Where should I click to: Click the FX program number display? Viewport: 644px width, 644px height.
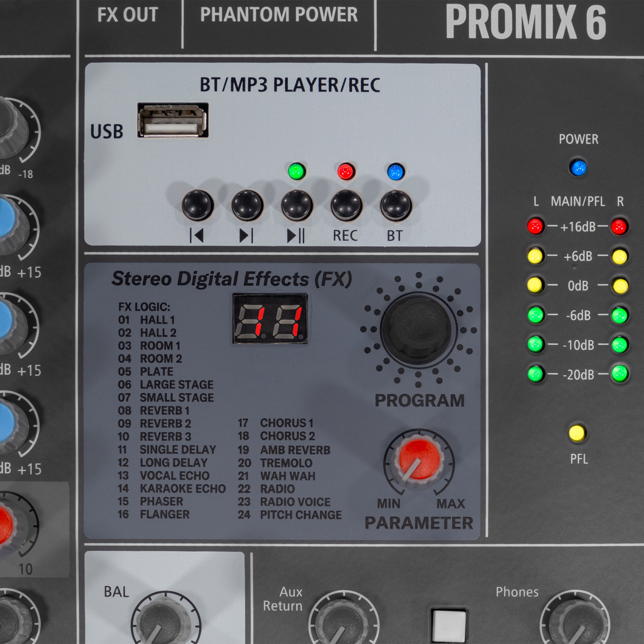[270, 319]
